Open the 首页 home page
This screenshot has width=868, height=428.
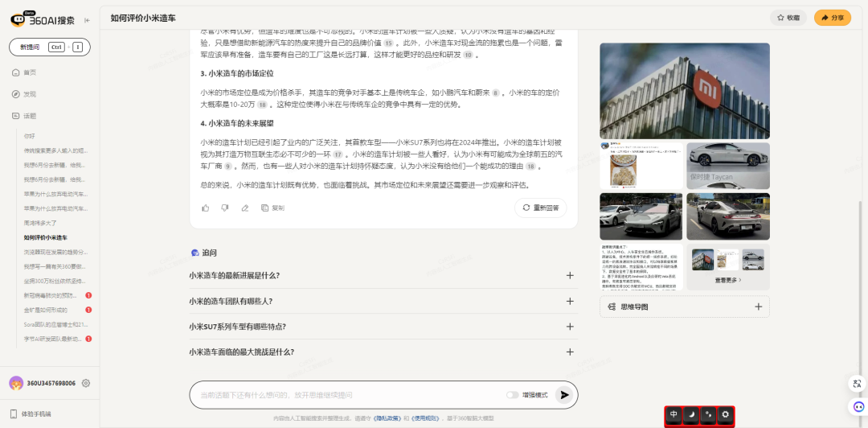tap(25, 72)
